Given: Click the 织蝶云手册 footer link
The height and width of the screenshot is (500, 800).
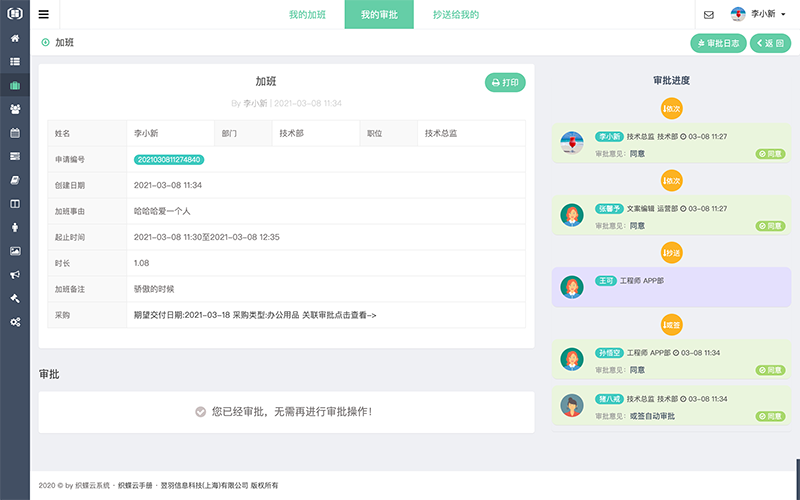Looking at the screenshot, I should pyautogui.click(x=135, y=485).
